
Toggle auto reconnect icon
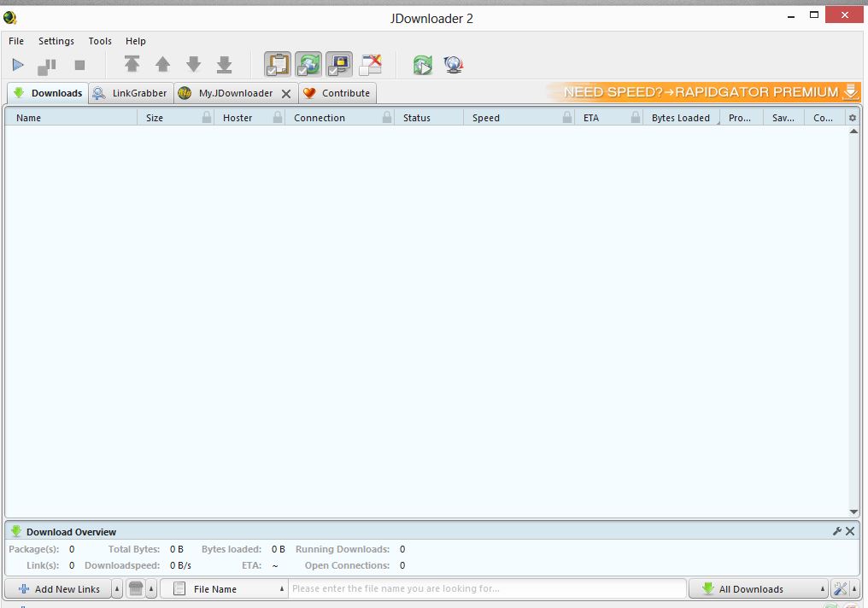[308, 64]
